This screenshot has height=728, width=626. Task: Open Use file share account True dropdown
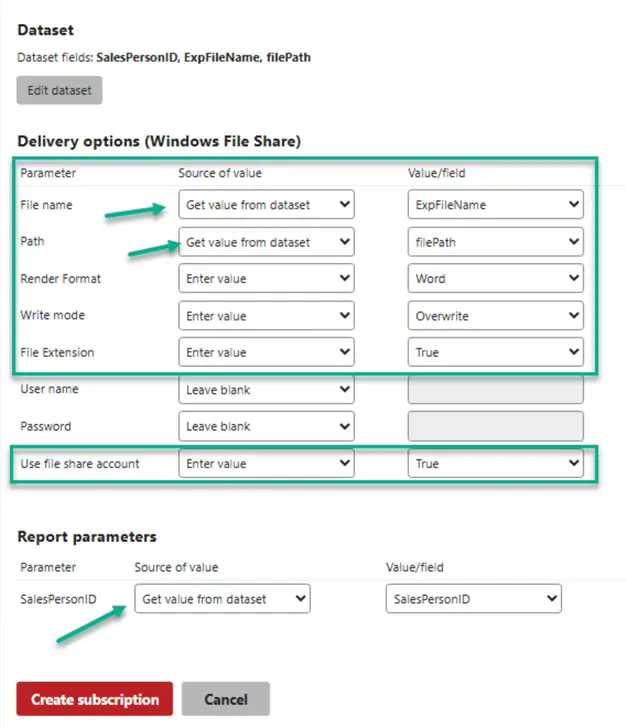click(x=496, y=464)
